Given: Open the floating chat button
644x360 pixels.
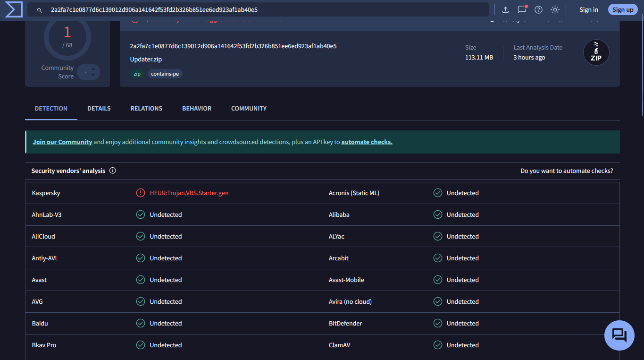Looking at the screenshot, I should (619, 335).
